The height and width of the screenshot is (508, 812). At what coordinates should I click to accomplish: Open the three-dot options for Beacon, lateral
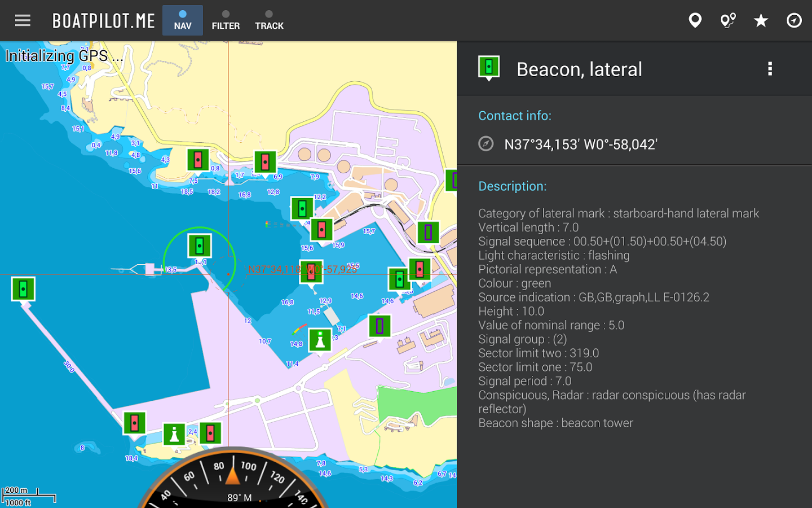770,69
